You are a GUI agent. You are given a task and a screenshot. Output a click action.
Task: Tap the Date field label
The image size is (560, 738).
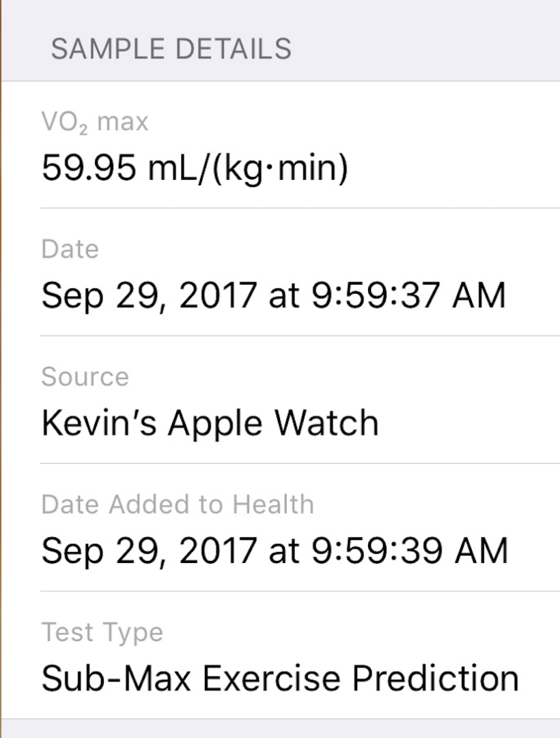click(70, 249)
